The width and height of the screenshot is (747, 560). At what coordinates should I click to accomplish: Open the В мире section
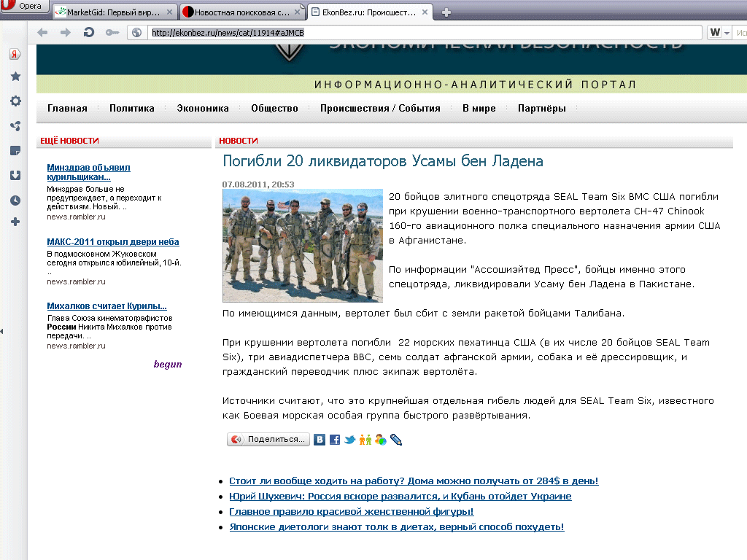pos(479,109)
